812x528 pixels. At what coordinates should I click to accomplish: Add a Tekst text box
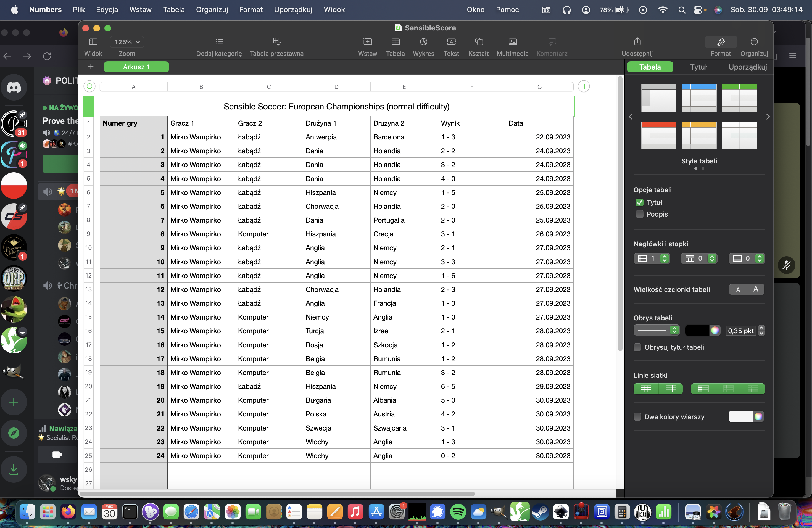(451, 42)
